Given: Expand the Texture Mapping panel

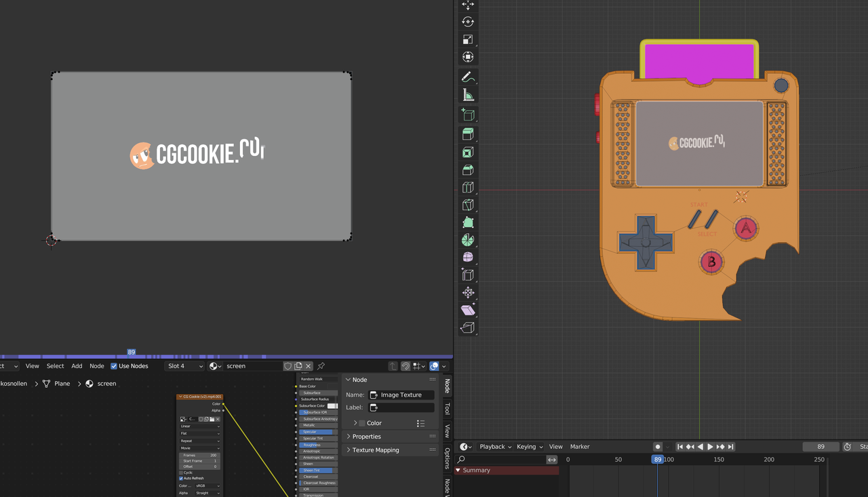Looking at the screenshot, I should point(376,450).
